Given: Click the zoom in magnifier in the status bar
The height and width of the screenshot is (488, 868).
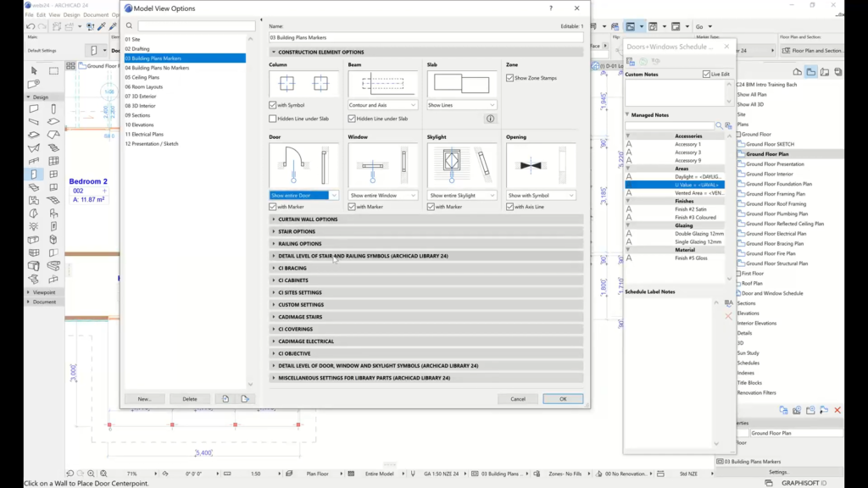Looking at the screenshot, I should pyautogui.click(x=92, y=474).
